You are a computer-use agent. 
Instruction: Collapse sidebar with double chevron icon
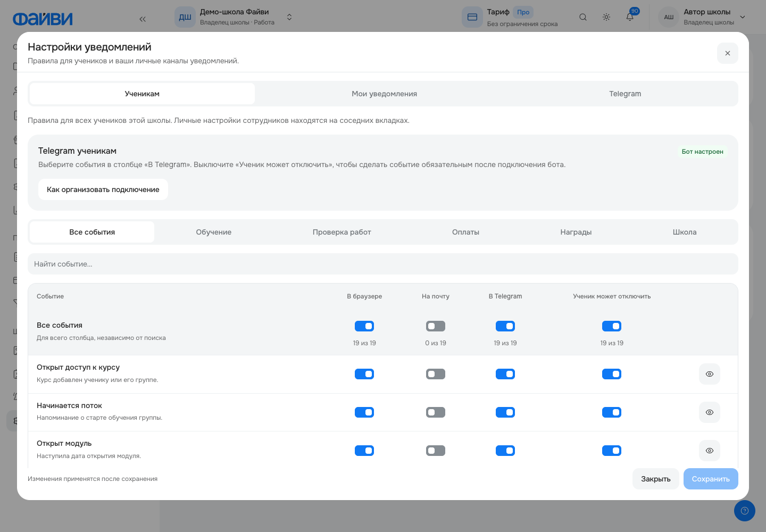[143, 19]
